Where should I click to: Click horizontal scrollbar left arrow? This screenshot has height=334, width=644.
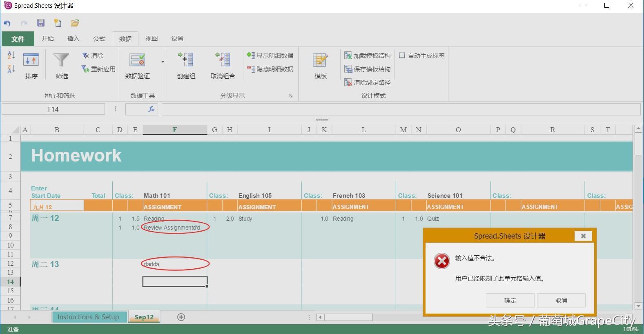tap(321, 317)
